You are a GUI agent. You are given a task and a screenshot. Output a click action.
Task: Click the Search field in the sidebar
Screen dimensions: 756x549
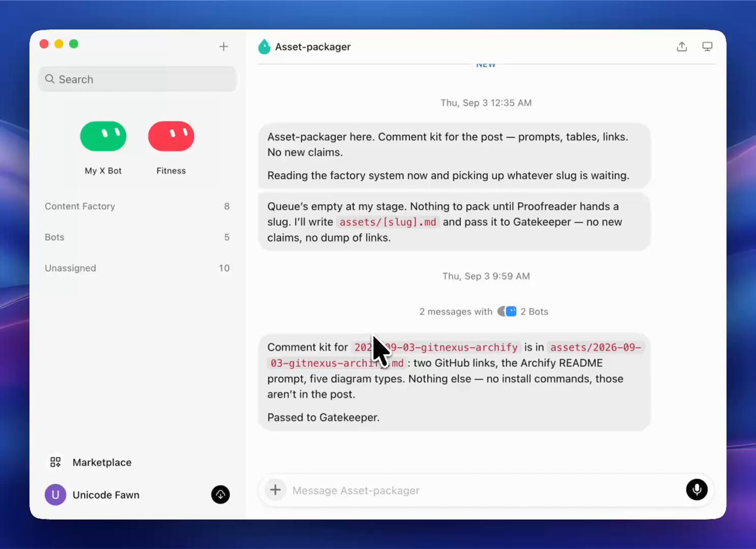pos(137,79)
